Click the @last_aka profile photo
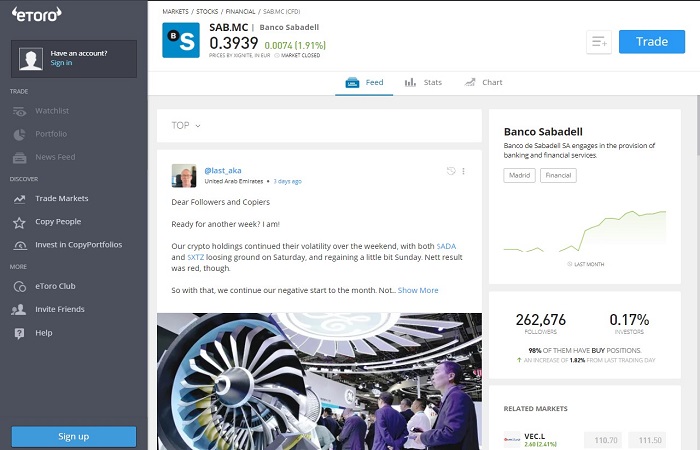700x450 pixels. coord(184,175)
